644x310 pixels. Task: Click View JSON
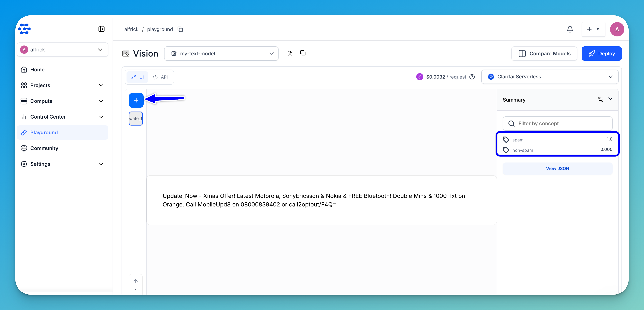pyautogui.click(x=557, y=168)
